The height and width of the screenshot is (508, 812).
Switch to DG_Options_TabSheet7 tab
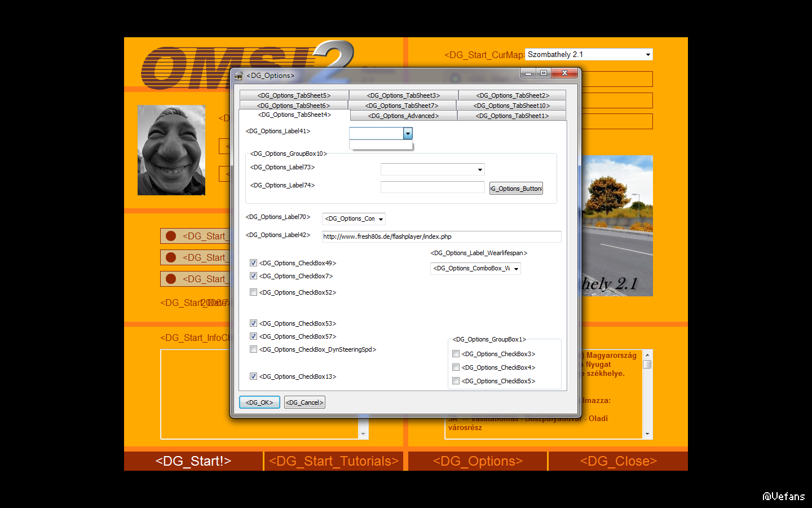(402, 106)
